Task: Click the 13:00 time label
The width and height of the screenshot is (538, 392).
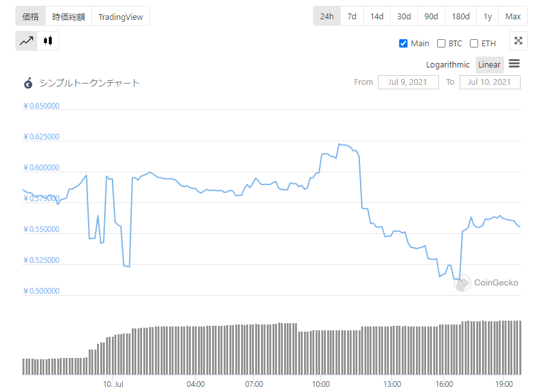Action: (x=392, y=384)
